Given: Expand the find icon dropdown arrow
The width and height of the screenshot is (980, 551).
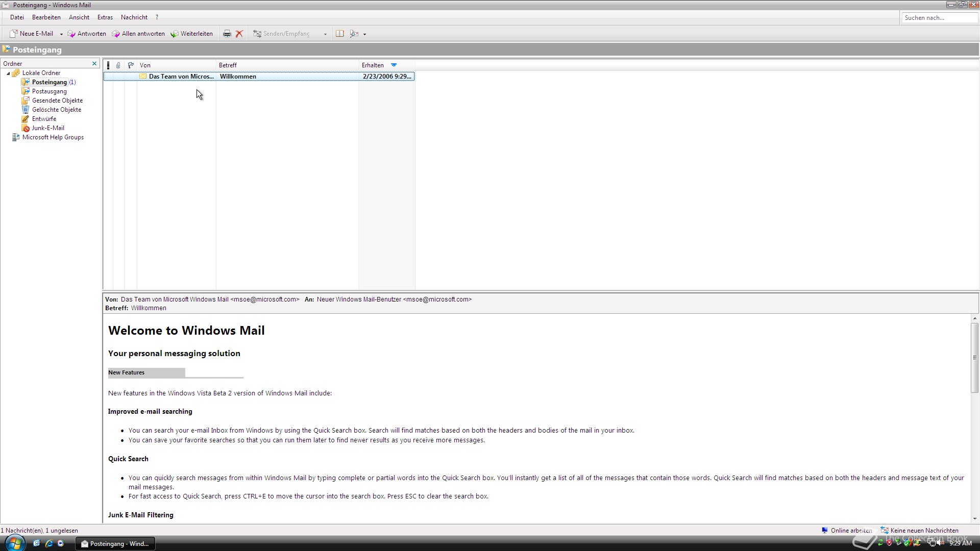Looking at the screenshot, I should tap(364, 34).
